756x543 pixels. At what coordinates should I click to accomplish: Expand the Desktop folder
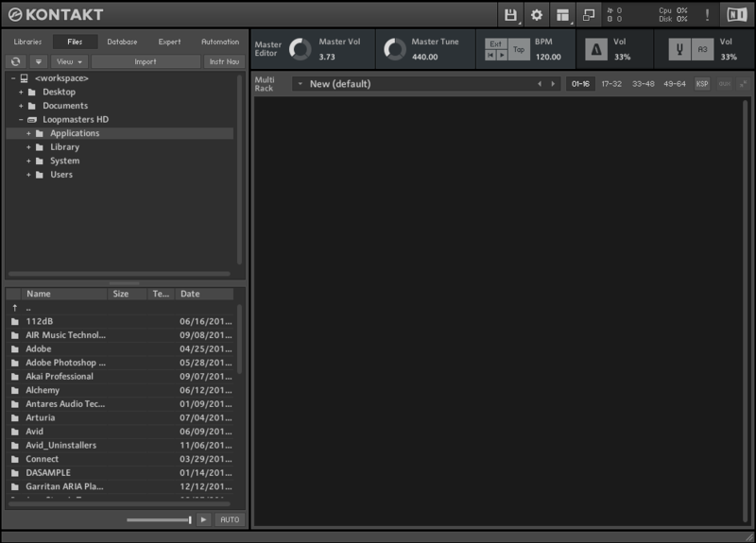[x=21, y=92]
